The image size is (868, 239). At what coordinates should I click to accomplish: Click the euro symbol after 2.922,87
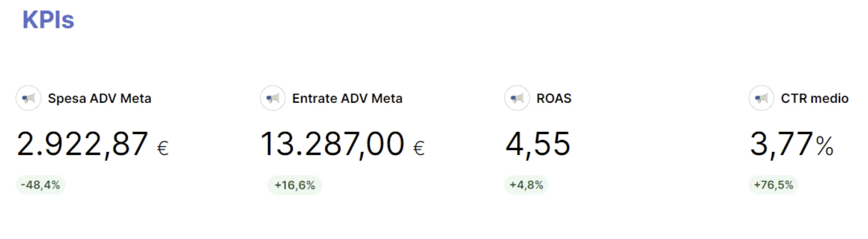point(163,149)
